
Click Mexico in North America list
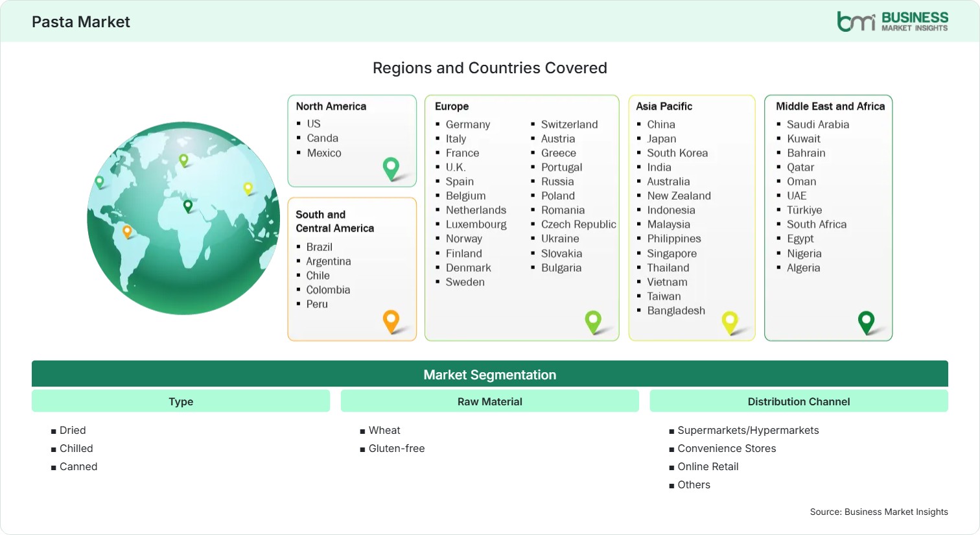coord(324,153)
